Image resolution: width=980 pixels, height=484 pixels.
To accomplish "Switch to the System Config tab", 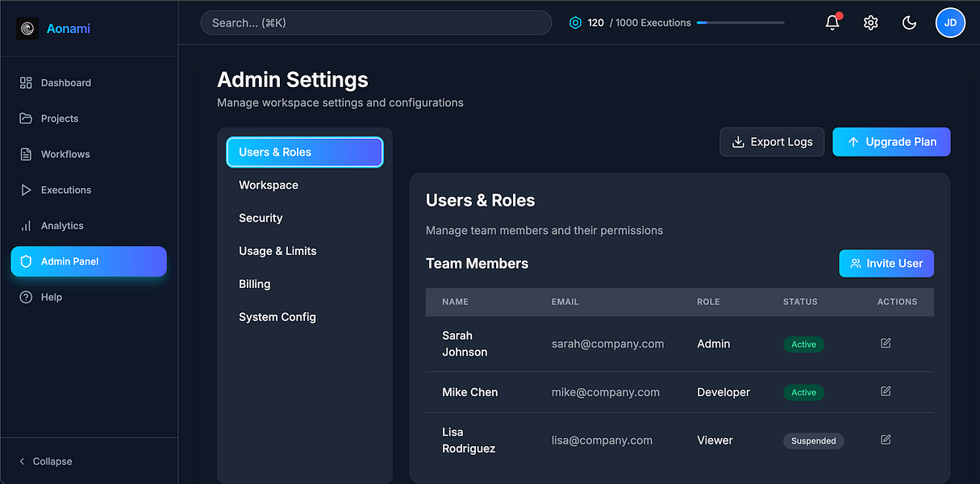I will tap(305, 318).
